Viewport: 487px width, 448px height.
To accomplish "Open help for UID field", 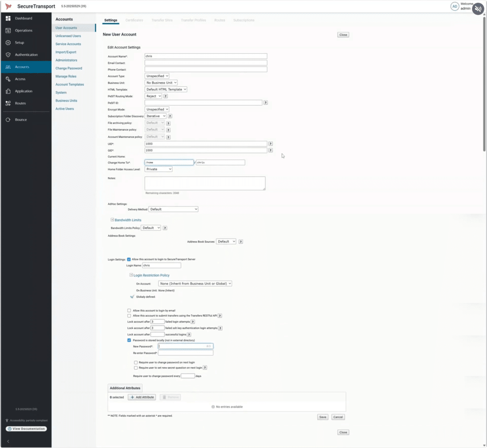I will coord(270,144).
